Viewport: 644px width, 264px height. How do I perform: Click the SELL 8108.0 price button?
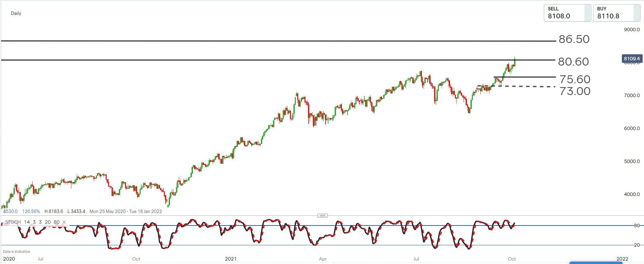[567, 13]
